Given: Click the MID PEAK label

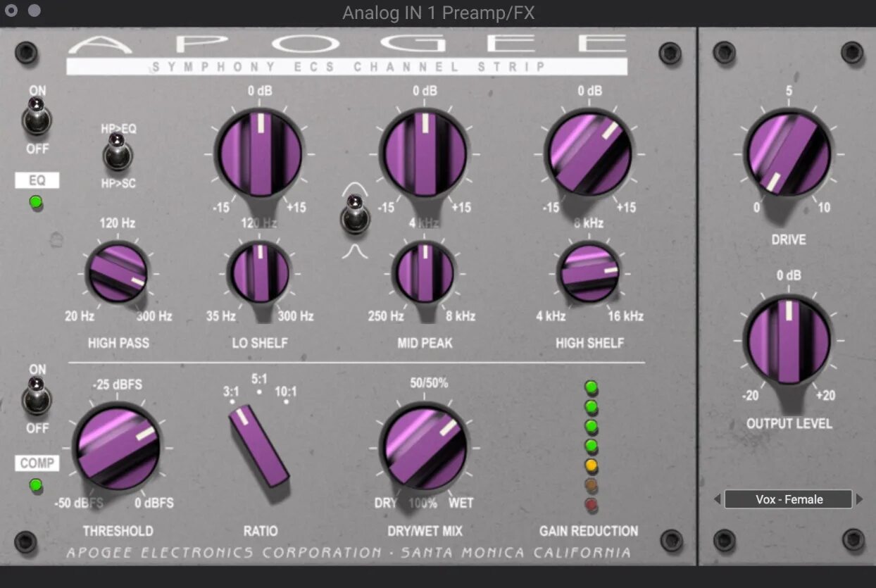Looking at the screenshot, I should point(425,343).
